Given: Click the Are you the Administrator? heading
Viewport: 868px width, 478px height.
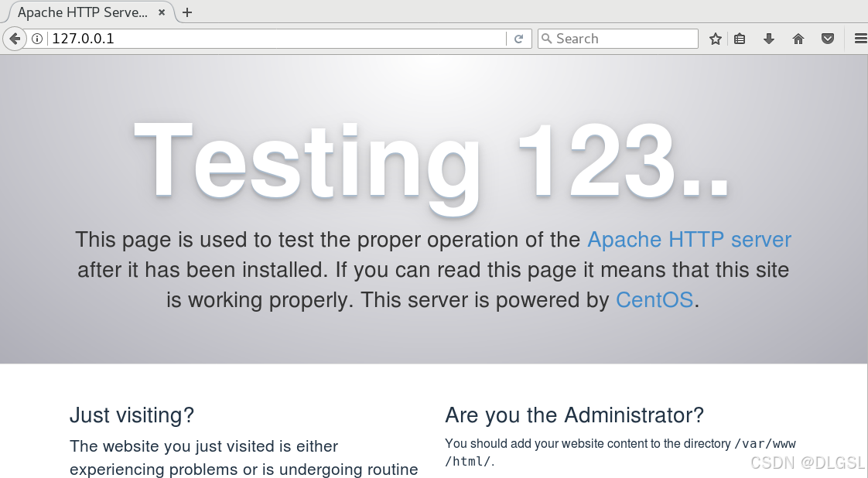Looking at the screenshot, I should click(574, 415).
